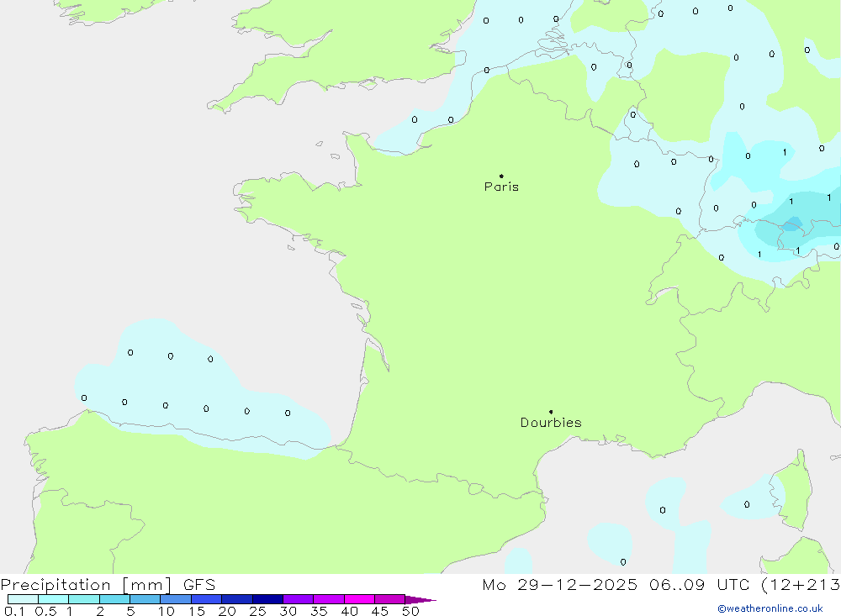Click the 'Mo 29-12-2025 06..09 UTC' timestamp
The width and height of the screenshot is (841, 616).
[x=616, y=584]
